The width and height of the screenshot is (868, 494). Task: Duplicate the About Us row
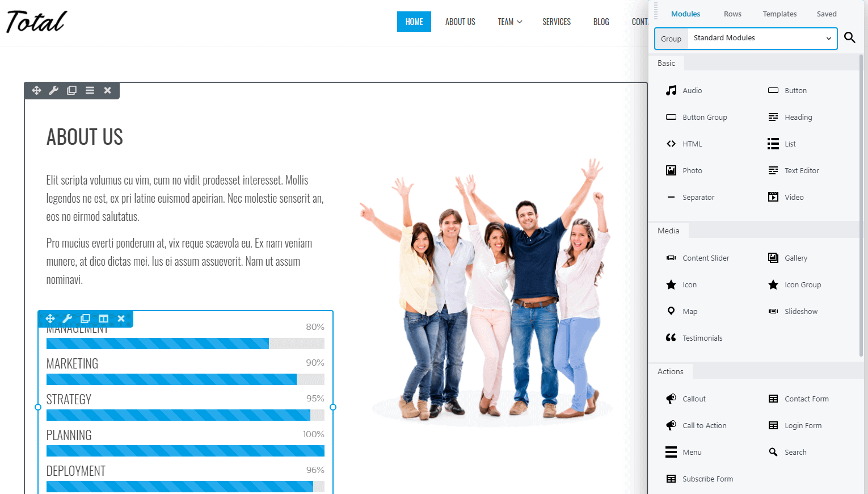pos(71,90)
